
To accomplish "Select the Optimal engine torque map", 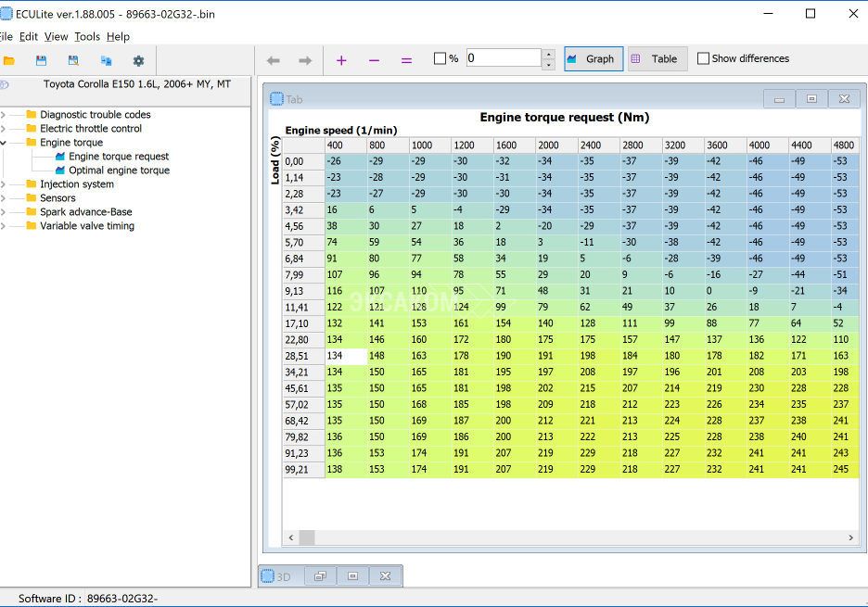I will point(119,171).
